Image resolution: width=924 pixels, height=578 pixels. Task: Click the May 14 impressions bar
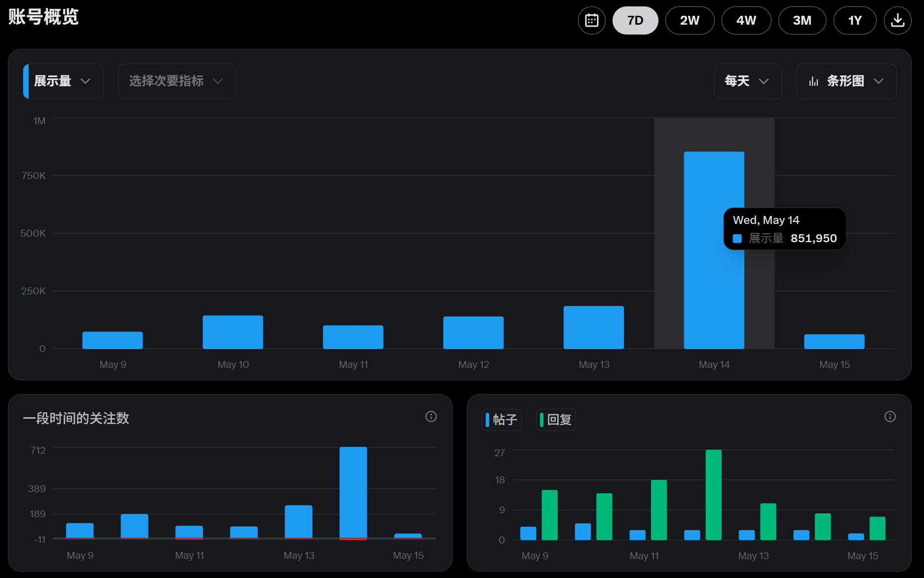[x=714, y=276]
